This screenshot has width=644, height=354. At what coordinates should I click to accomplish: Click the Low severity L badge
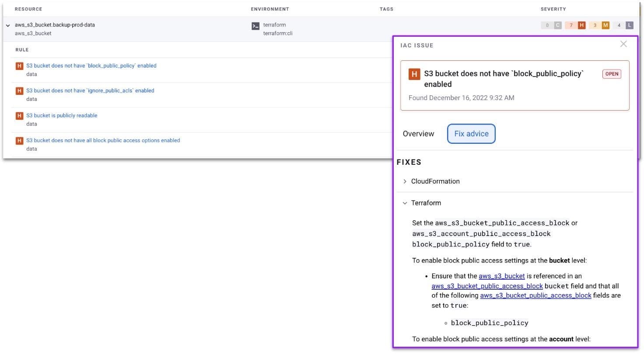pos(629,25)
